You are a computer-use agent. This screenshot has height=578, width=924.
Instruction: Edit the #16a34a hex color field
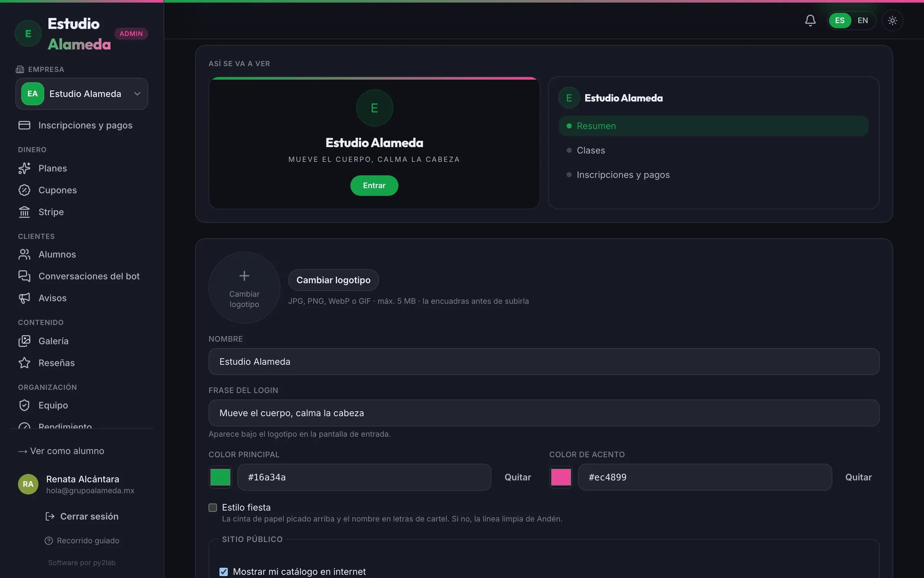coord(364,477)
